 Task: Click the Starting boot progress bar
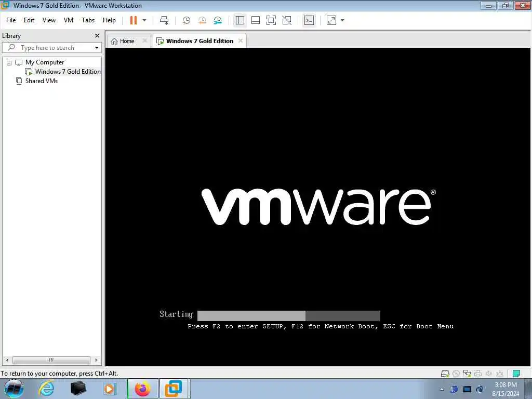[289, 315]
